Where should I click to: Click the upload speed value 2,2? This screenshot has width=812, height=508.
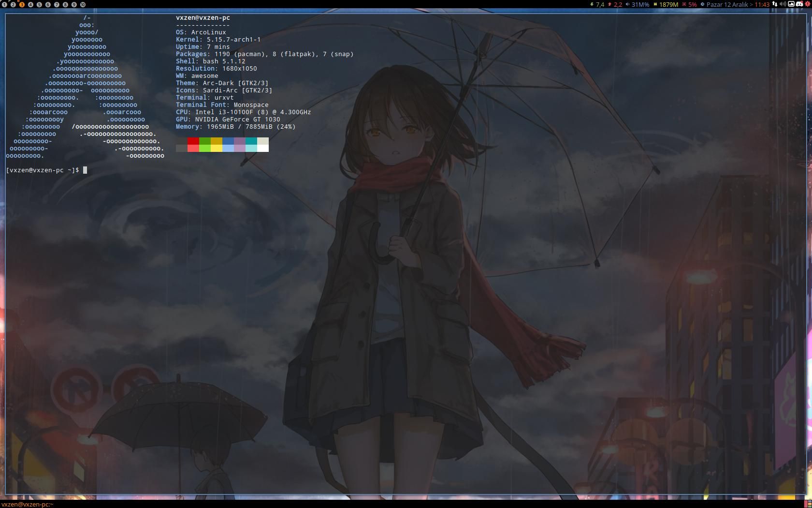coord(618,4)
